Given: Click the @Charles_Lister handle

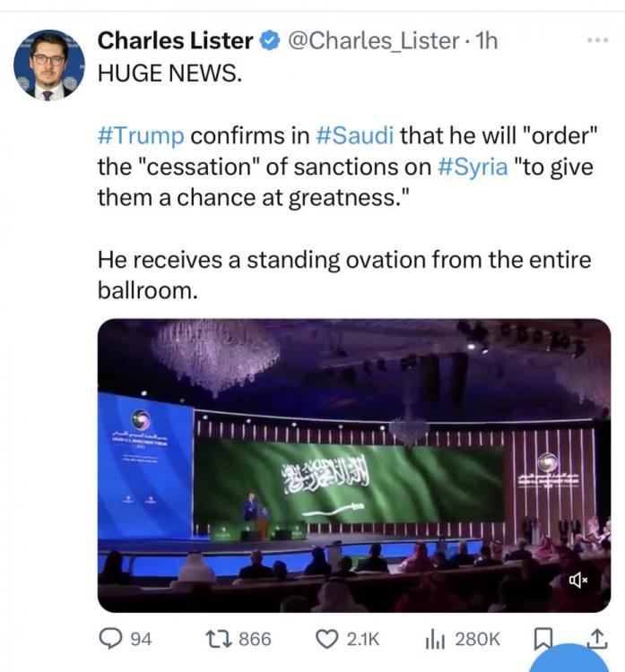Looking at the screenshot, I should tap(372, 40).
